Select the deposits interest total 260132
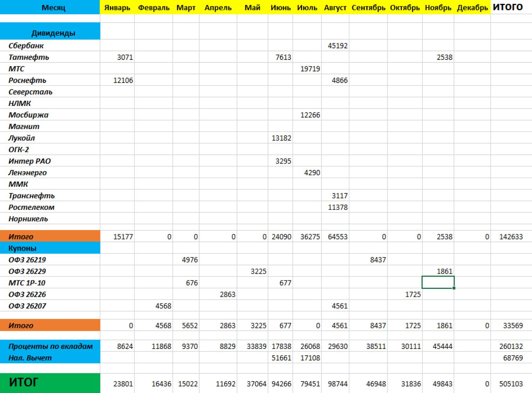The height and width of the screenshot is (393, 532). pyautogui.click(x=511, y=346)
